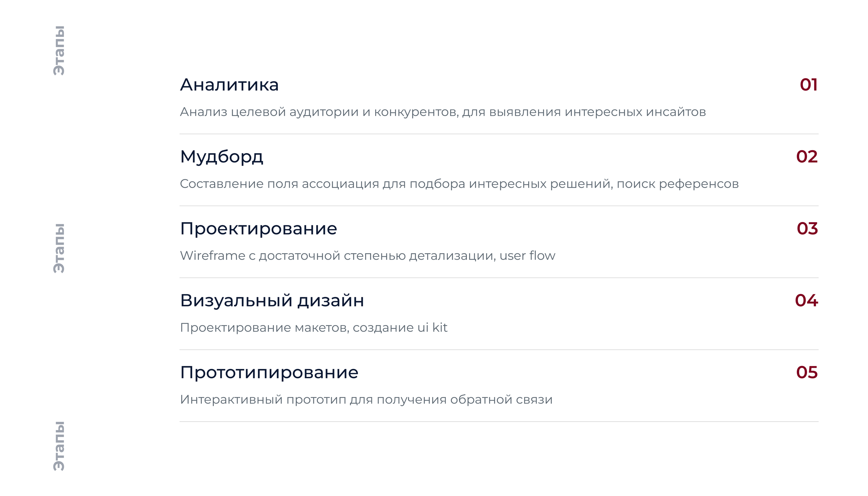Viewport: 868px width, 496px height.
Task: Select the red number 05
Action: [x=807, y=372]
